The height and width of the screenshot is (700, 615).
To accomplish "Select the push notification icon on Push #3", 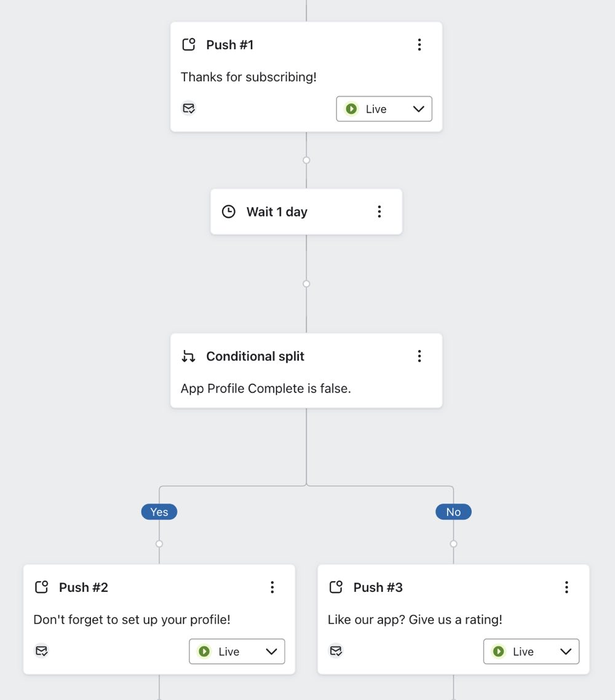I will [336, 587].
